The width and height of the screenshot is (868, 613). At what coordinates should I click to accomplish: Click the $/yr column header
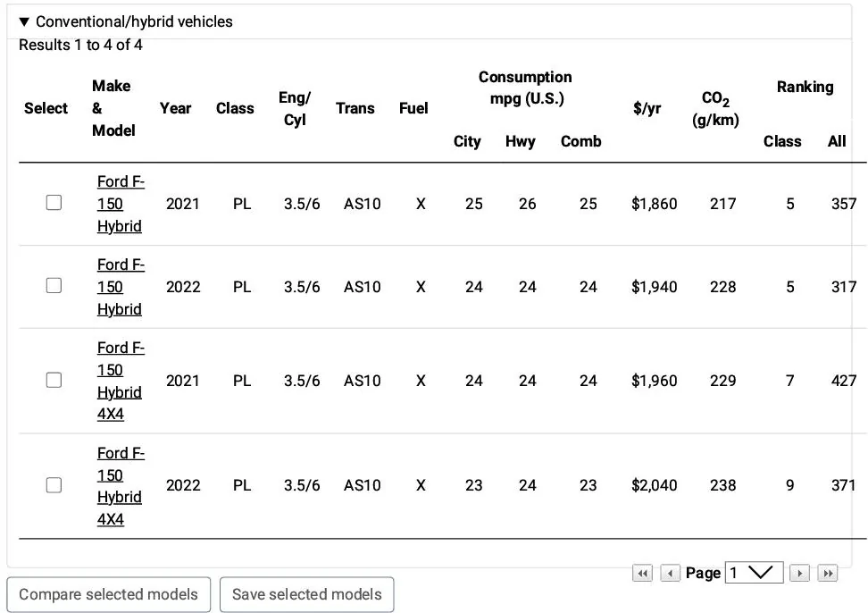(647, 108)
